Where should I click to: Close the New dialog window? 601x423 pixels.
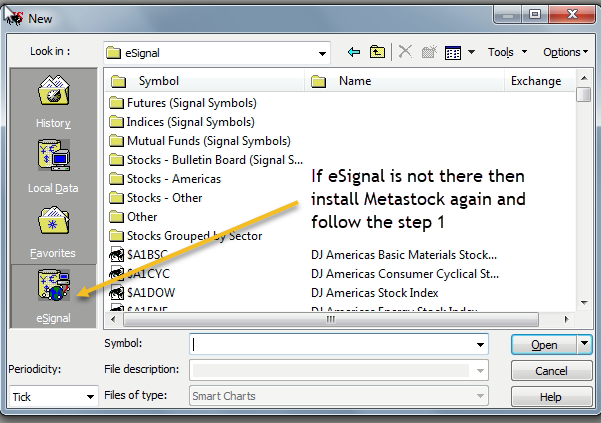click(x=572, y=15)
